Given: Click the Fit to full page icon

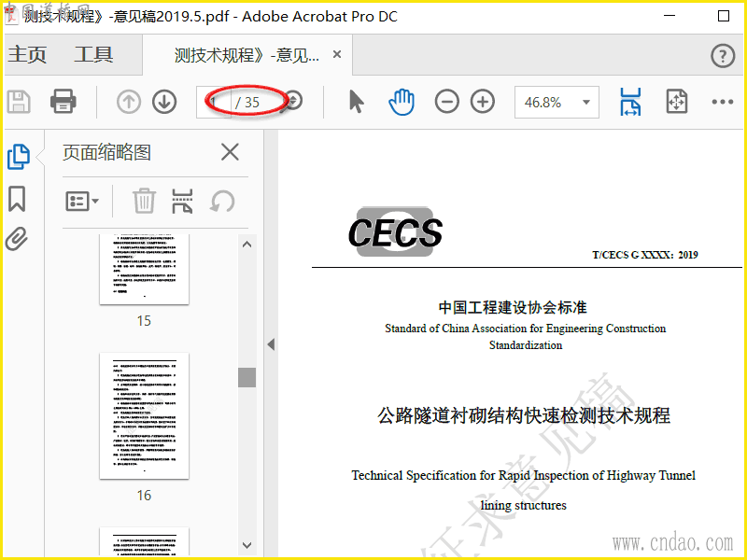Looking at the screenshot, I should (x=677, y=102).
